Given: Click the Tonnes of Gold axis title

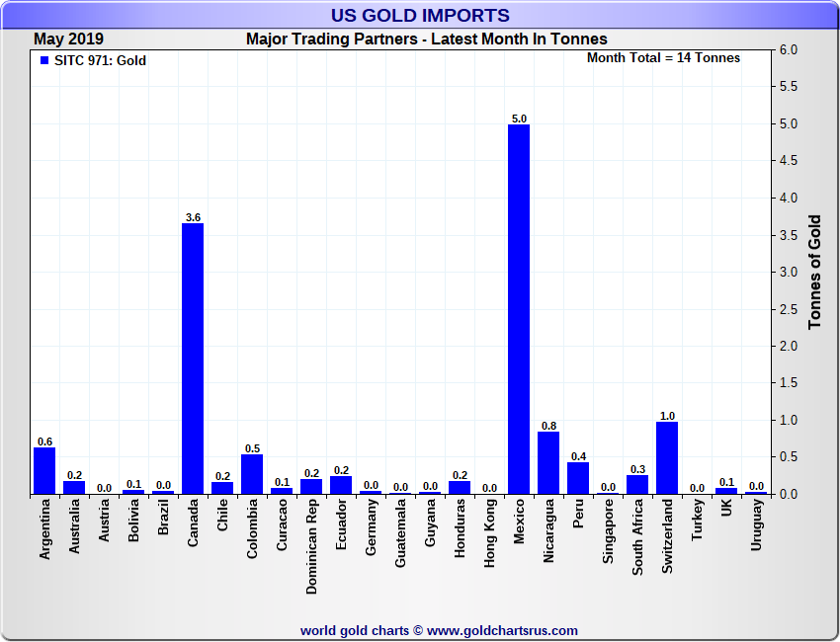Looking at the screenshot, I should (x=815, y=272).
